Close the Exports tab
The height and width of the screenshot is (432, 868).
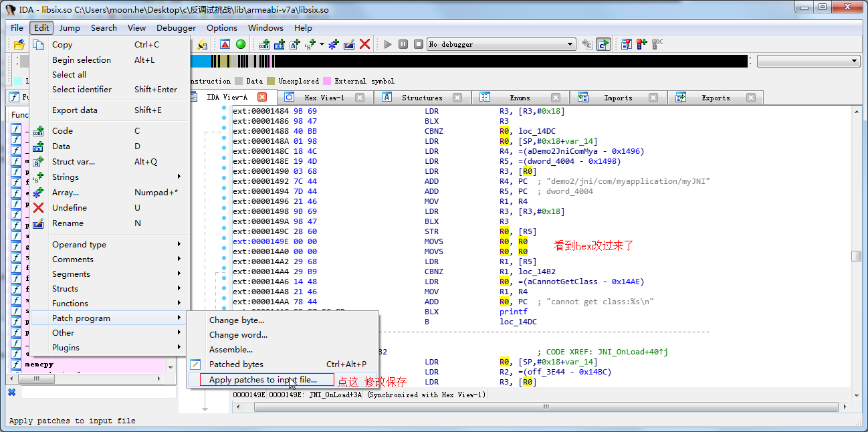click(x=750, y=98)
